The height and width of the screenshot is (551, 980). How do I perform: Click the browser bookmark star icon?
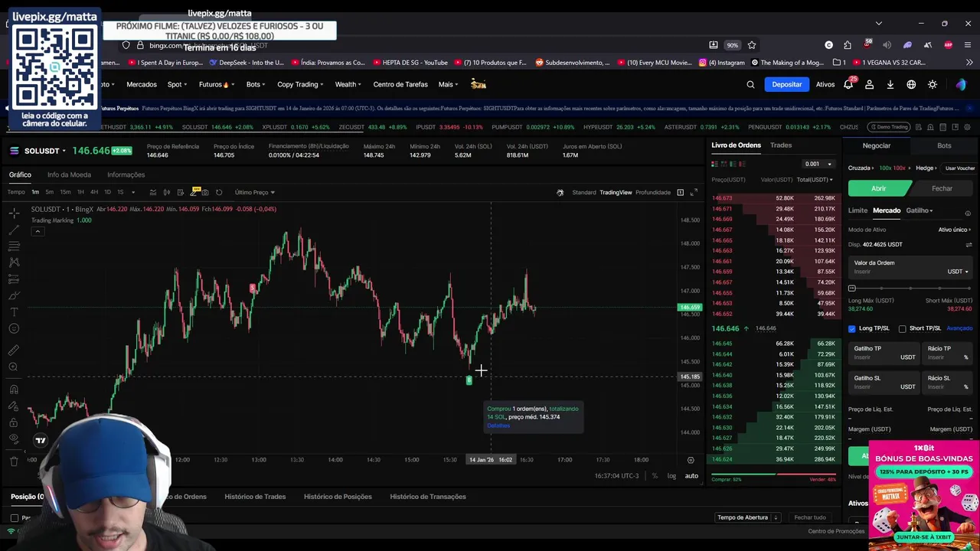[752, 45]
